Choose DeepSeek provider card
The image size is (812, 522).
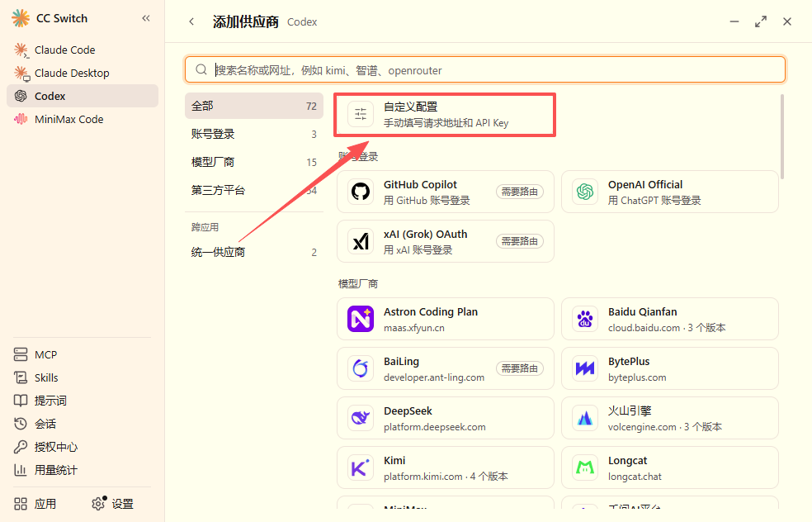click(x=446, y=418)
